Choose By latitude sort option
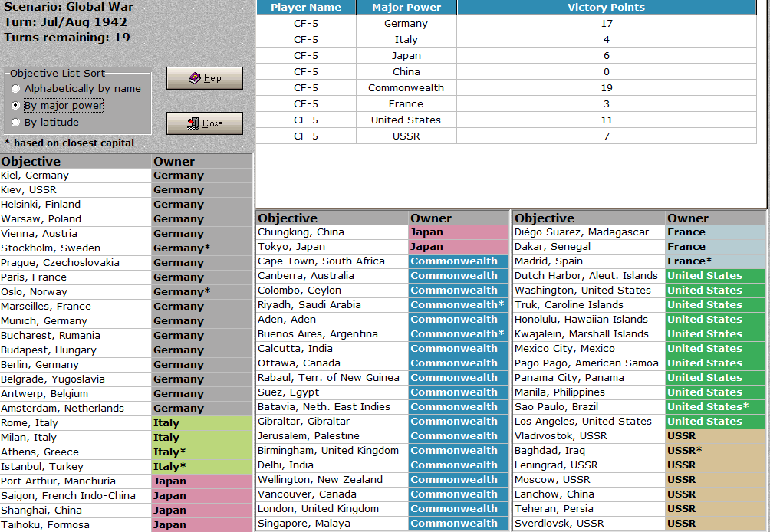 point(15,122)
